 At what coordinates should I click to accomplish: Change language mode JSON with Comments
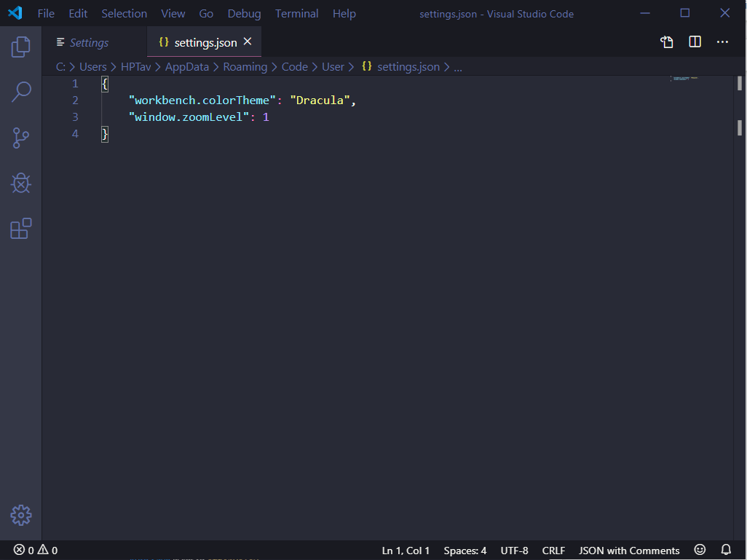coord(629,551)
